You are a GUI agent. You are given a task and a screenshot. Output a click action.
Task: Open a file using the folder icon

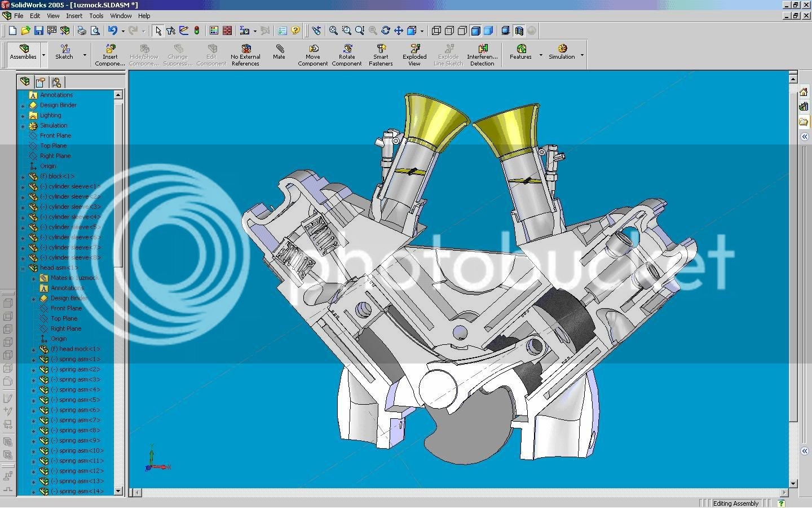click(x=25, y=30)
